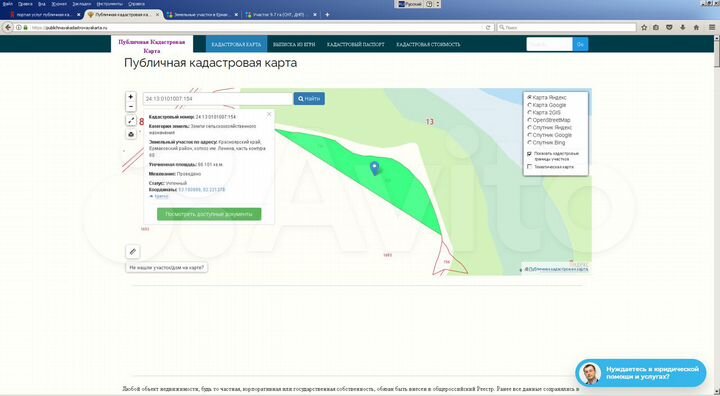Open browser downloads arrow icon
This screenshot has width=720, height=396.
[x=683, y=28]
